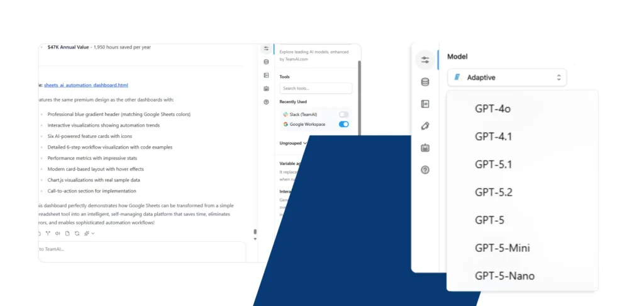Click the $47K Annual Value text

pyautogui.click(x=68, y=47)
